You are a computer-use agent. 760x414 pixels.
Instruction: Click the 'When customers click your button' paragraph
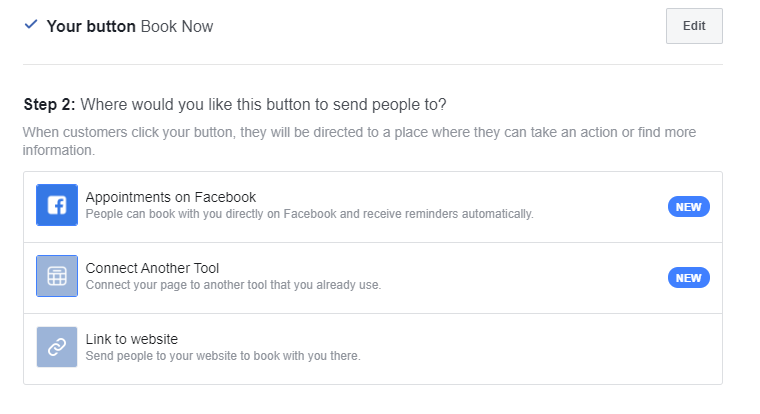tap(359, 141)
